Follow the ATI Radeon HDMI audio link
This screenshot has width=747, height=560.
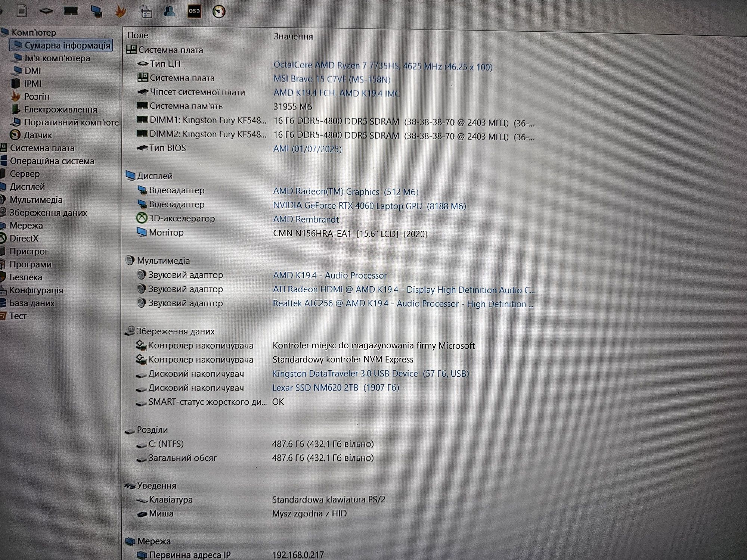404,290
